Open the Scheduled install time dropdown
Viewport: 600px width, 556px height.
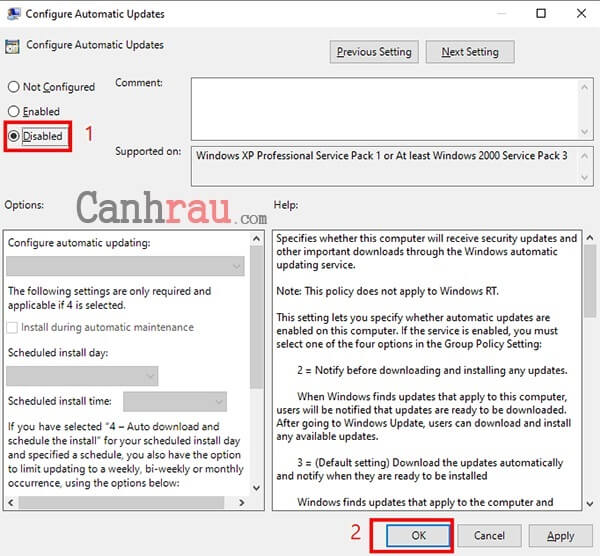[x=175, y=401]
